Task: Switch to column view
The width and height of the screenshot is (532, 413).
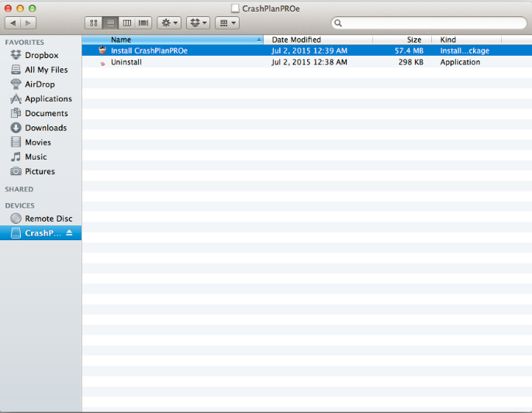Action: (127, 23)
